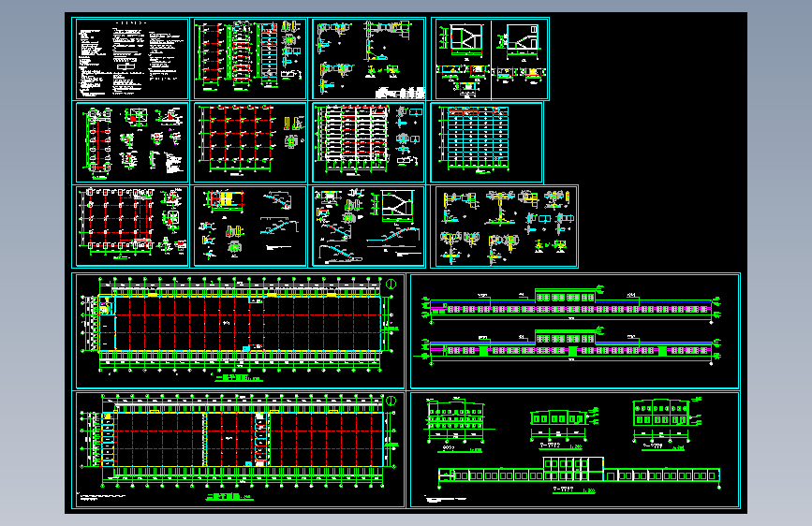Screen dimensions: 812x526
Task: Click the blue grid schedule table sheet
Action: pyautogui.click(x=486, y=142)
